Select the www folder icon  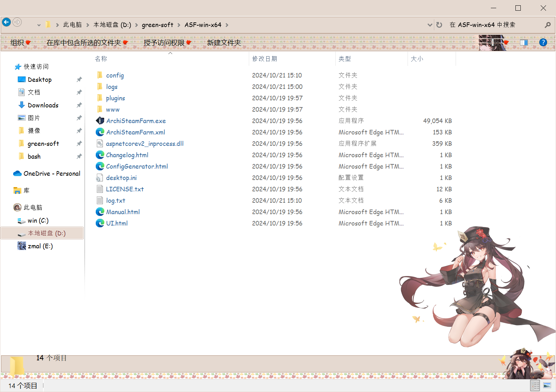[x=100, y=109]
